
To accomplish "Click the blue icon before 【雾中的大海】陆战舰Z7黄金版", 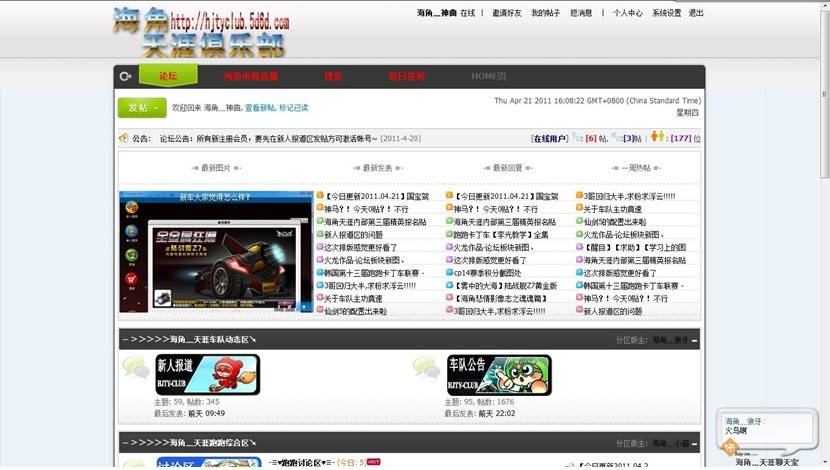I will pos(449,285).
